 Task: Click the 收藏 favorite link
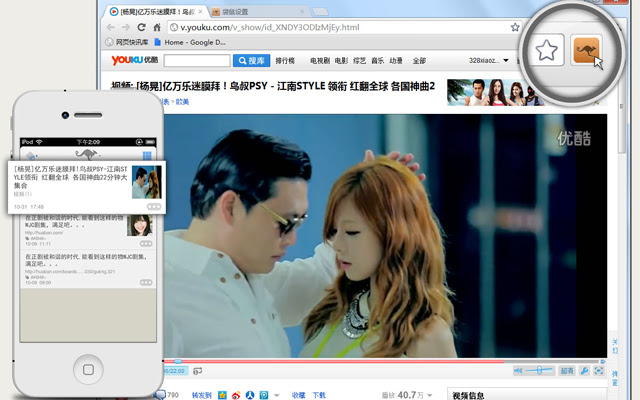[x=298, y=395]
